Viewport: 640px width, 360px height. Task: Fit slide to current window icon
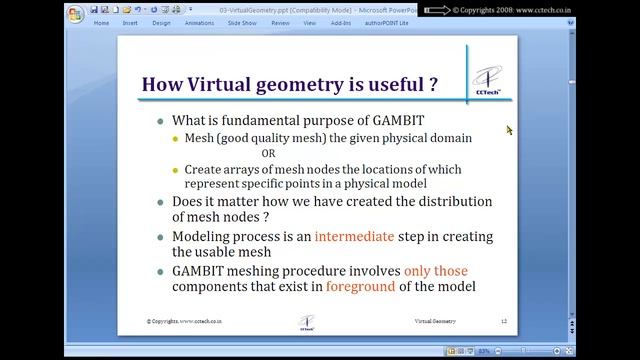click(x=569, y=351)
